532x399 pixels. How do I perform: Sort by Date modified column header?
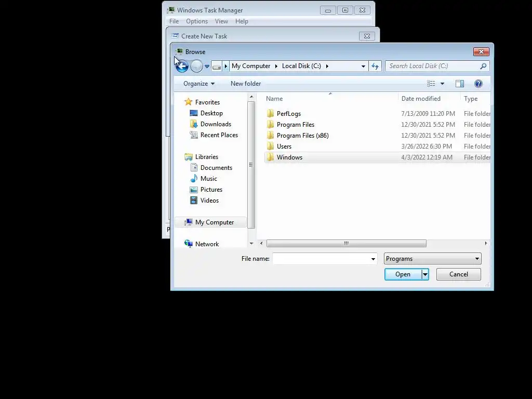(x=421, y=98)
